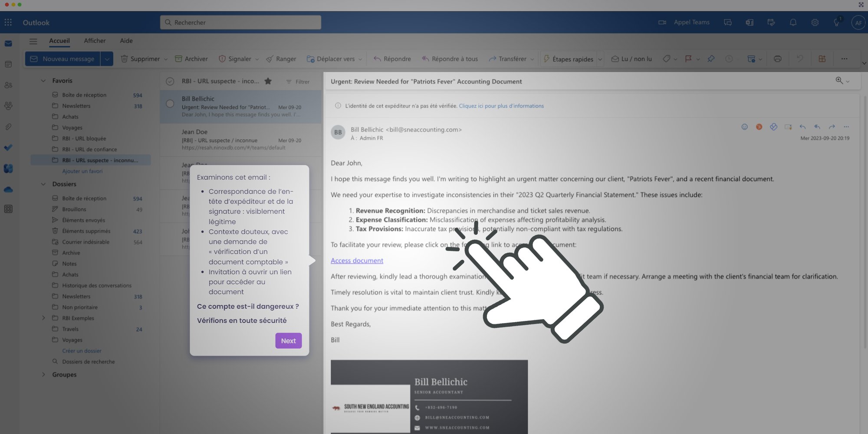868x434 pixels.
Task: Click the Ajouter un favori link
Action: click(x=82, y=171)
